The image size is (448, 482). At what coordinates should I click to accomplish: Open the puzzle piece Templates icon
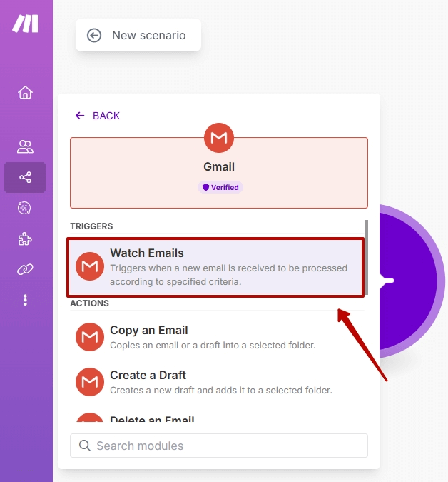(25, 239)
